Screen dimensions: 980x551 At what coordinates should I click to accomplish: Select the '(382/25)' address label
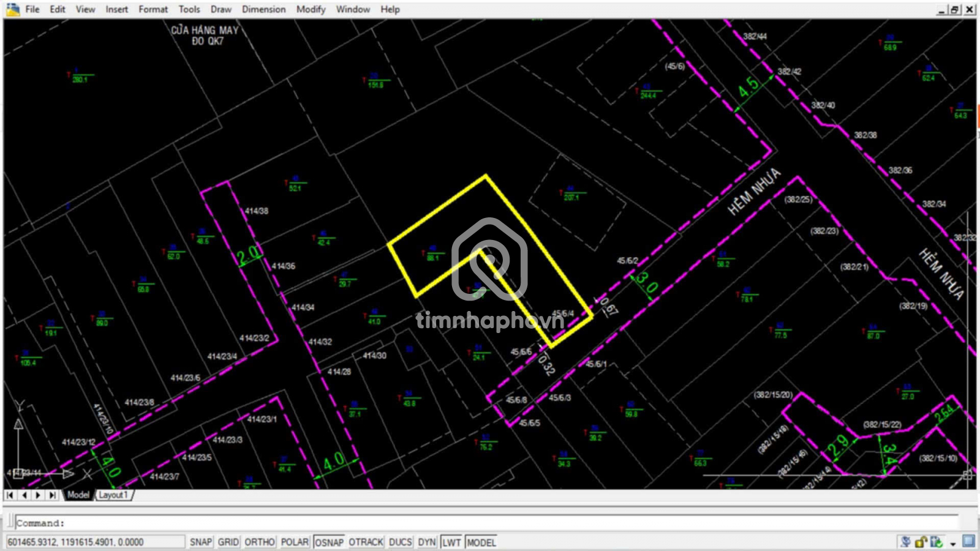(x=798, y=200)
